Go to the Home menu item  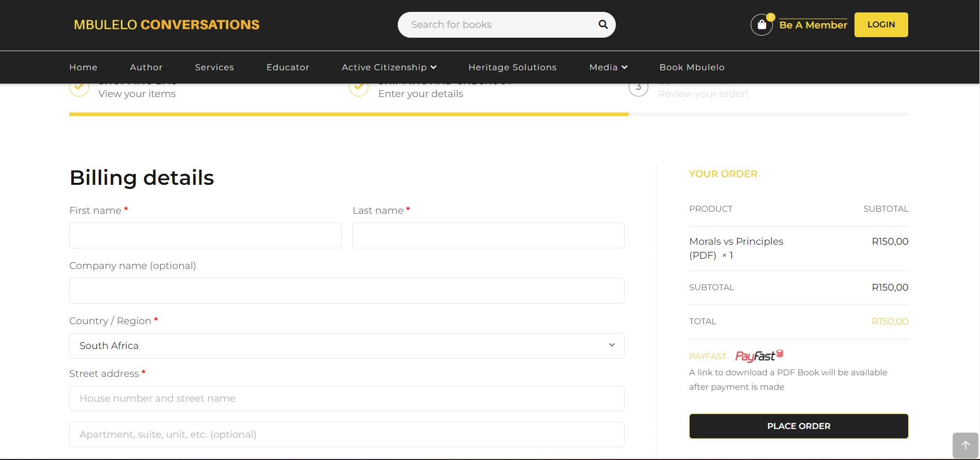coord(83,67)
